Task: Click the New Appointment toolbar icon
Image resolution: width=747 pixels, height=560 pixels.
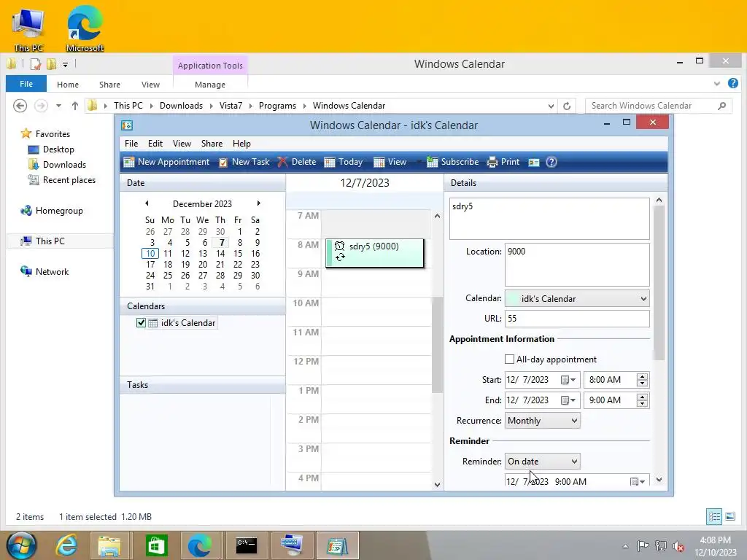Action: point(128,162)
